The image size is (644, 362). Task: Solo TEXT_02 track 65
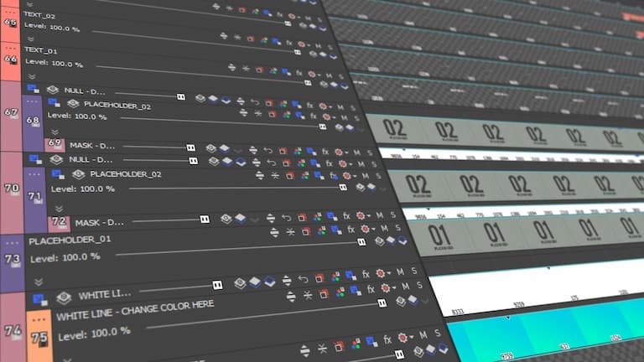[330, 47]
